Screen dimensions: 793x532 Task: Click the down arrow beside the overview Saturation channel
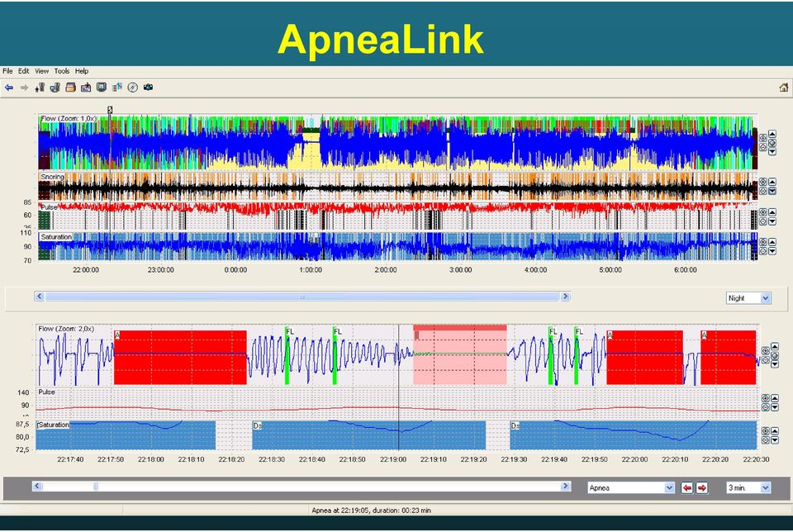click(772, 251)
